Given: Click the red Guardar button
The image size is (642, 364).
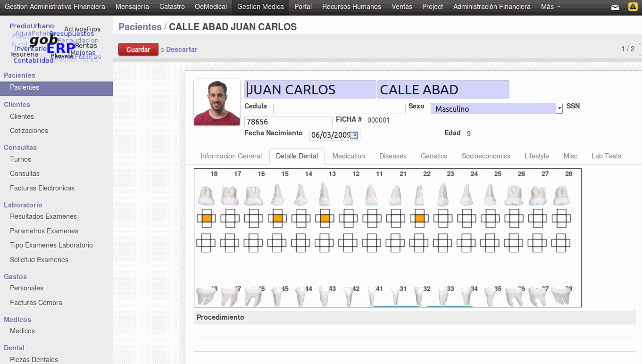Looking at the screenshot, I should point(138,50).
